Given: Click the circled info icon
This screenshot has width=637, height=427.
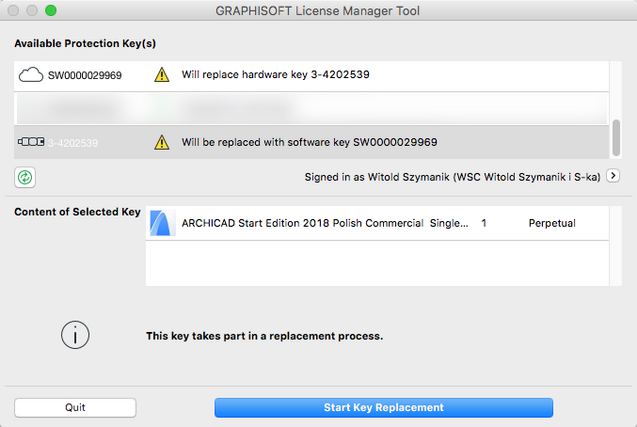Looking at the screenshot, I should [x=76, y=336].
